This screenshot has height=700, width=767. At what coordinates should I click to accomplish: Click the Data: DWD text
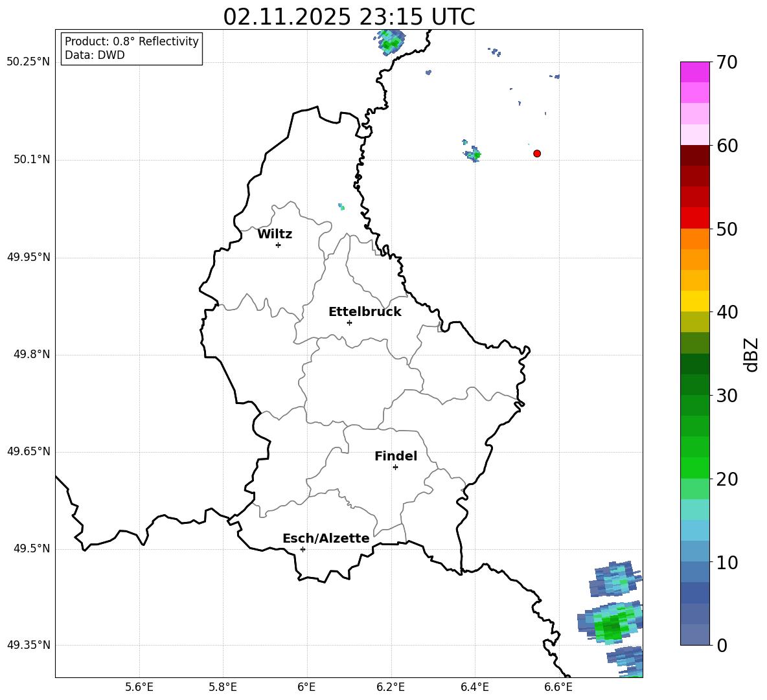point(95,55)
